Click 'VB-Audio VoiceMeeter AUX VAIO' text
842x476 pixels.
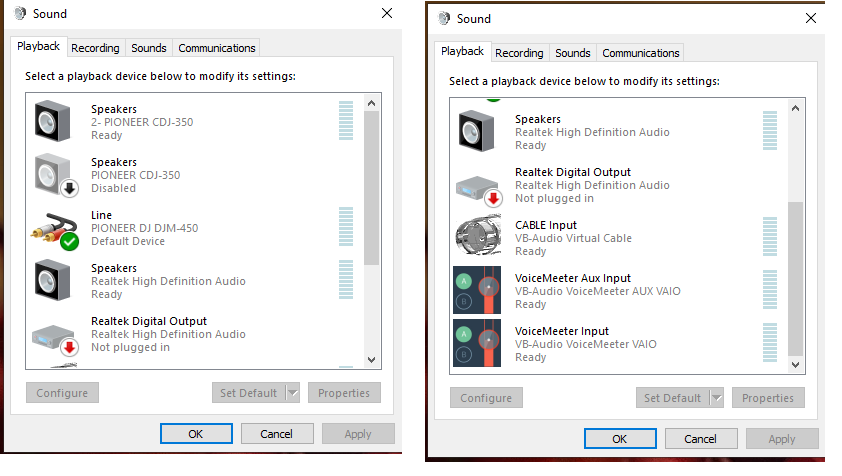click(598, 291)
